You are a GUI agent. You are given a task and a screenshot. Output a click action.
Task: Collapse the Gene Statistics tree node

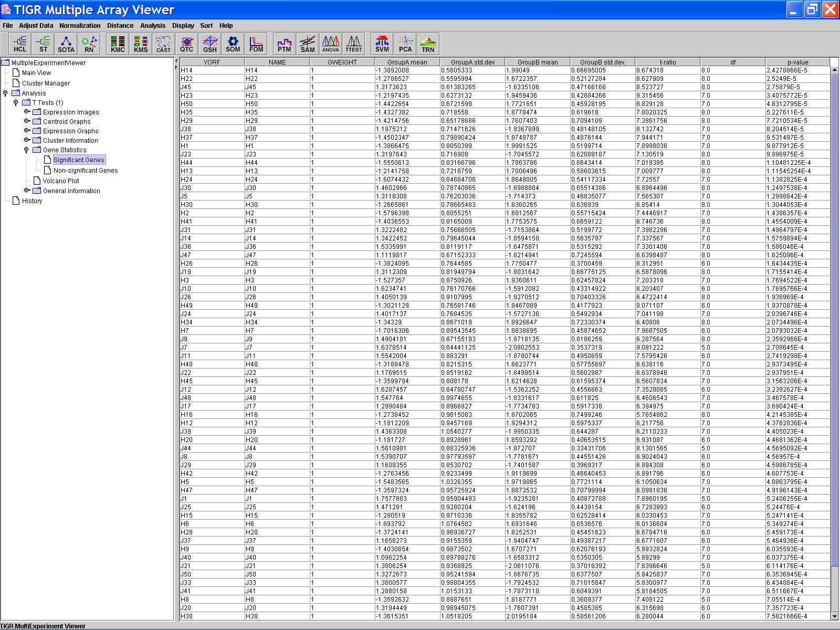click(x=26, y=150)
